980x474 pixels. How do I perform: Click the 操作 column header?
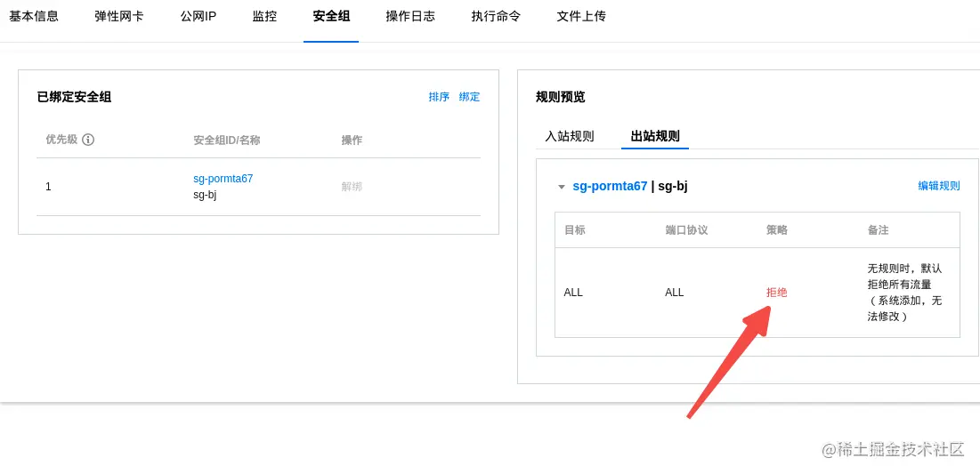(352, 141)
